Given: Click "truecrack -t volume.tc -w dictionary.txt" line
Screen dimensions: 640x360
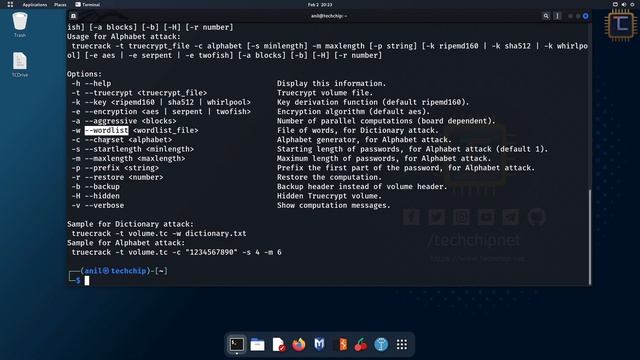Looking at the screenshot, I should [159, 233].
